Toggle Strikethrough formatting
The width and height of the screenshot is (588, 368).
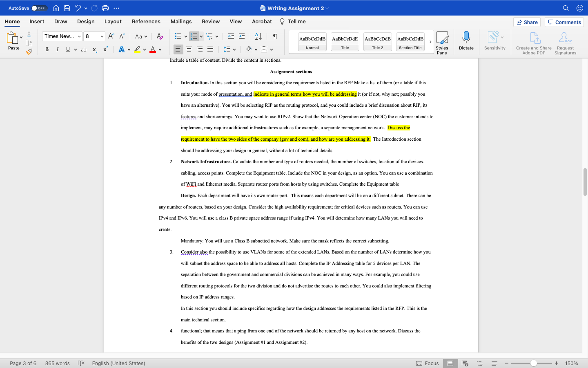[x=84, y=49]
